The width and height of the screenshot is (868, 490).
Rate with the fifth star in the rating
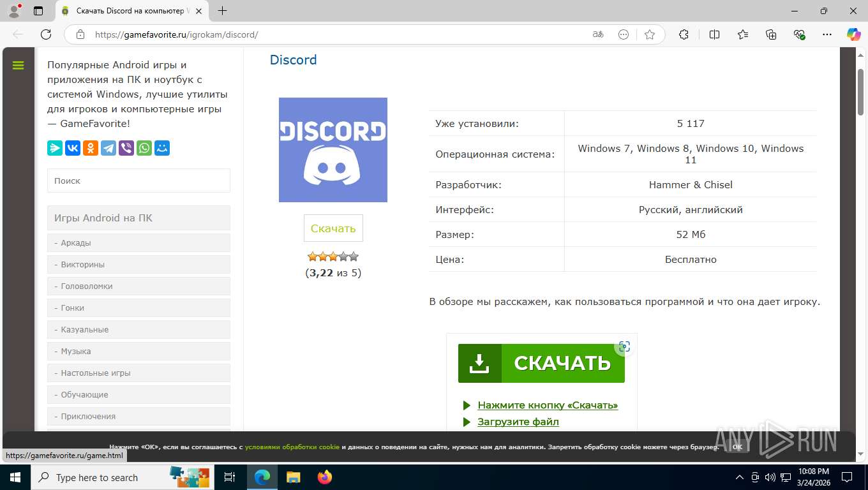click(354, 256)
